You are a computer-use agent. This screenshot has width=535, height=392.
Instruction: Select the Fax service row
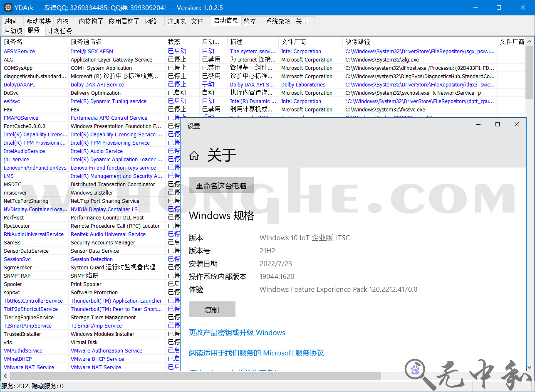263,110
